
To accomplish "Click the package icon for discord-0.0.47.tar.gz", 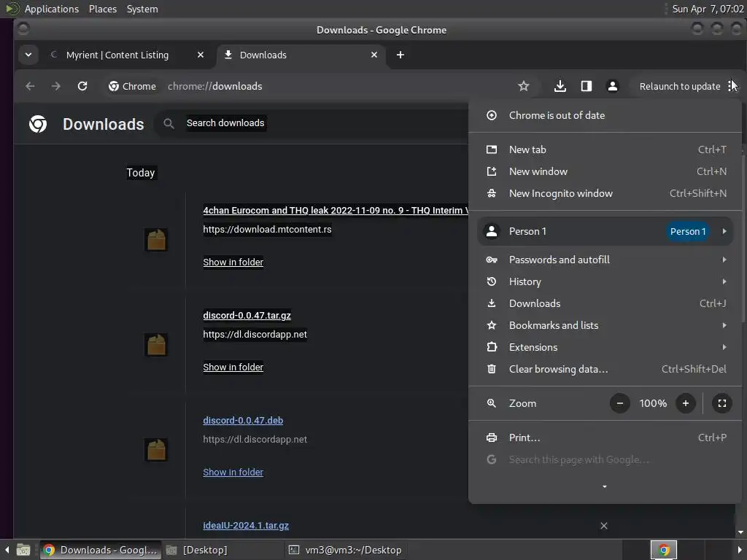I will [156, 345].
